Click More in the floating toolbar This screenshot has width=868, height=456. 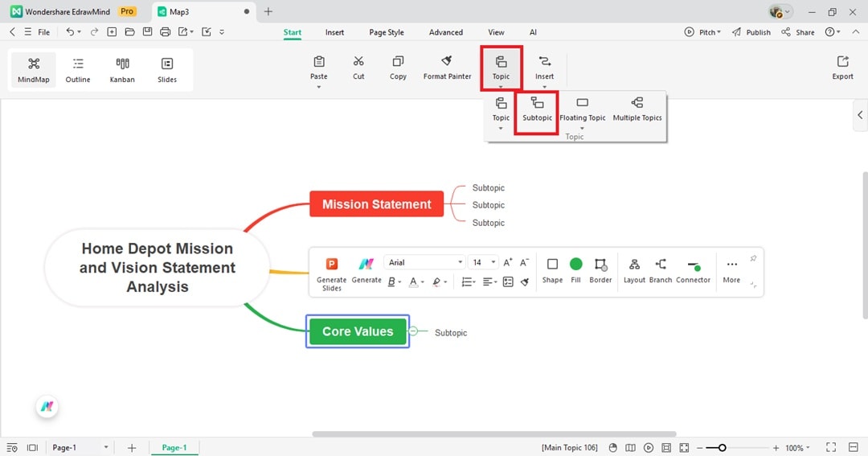click(731, 270)
